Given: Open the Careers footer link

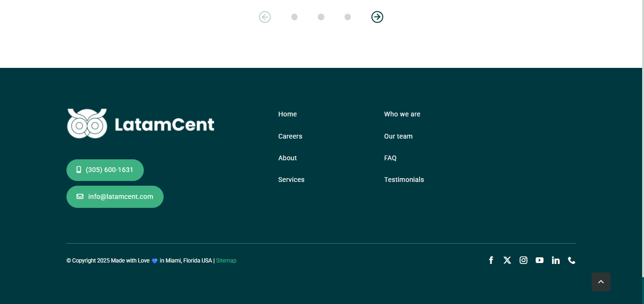Looking at the screenshot, I should (290, 136).
